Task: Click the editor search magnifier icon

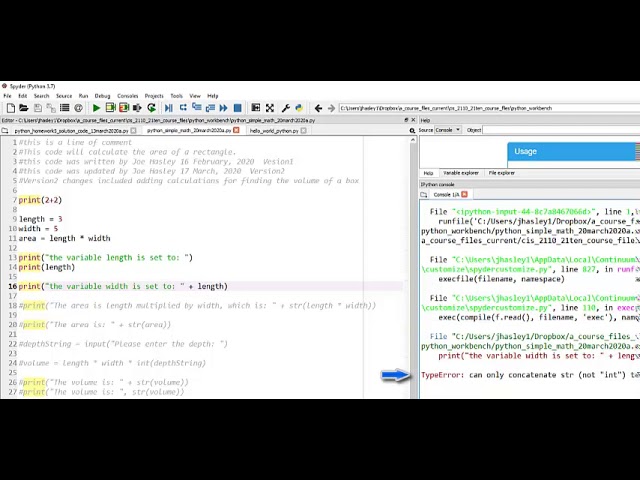Action: 412,131
